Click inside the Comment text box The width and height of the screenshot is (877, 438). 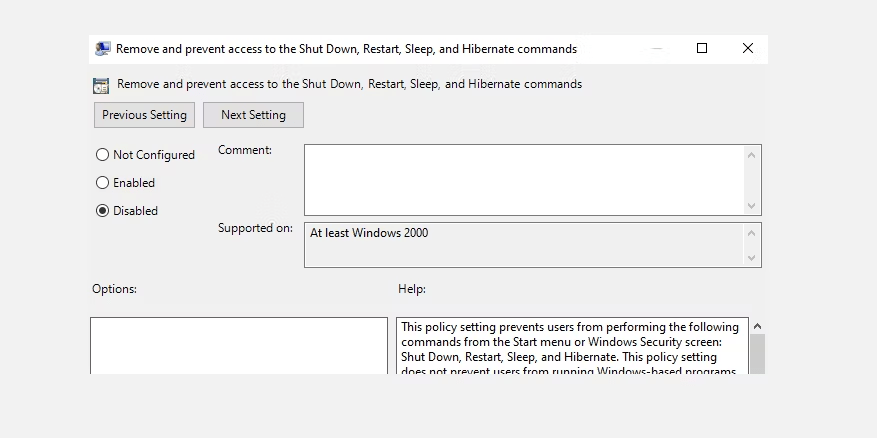523,180
